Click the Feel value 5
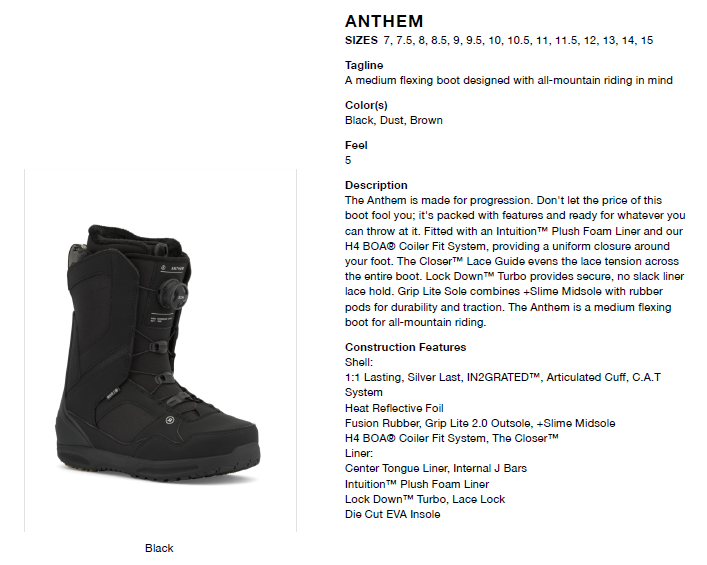The width and height of the screenshot is (707, 565). point(348,160)
